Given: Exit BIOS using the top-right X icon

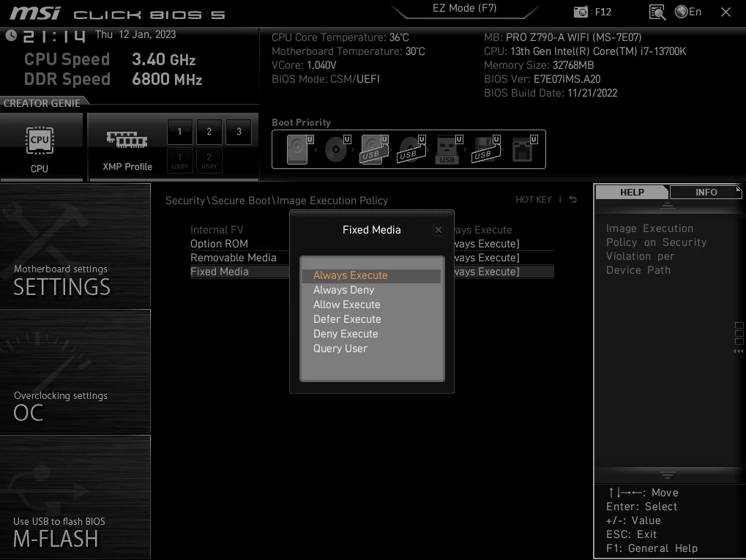Looking at the screenshot, I should tap(726, 12).
